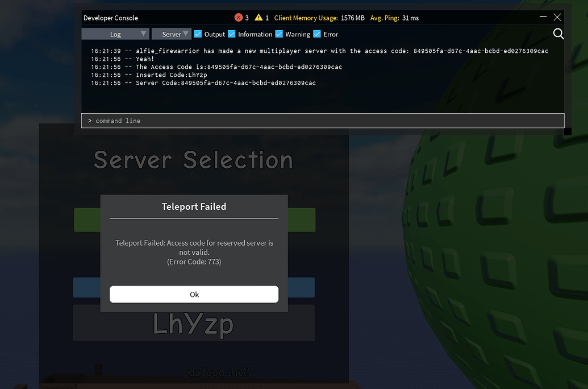Image resolution: width=588 pixels, height=389 pixels.
Task: Click Ok on the Teleport Failed dialog
Action: [x=194, y=295]
